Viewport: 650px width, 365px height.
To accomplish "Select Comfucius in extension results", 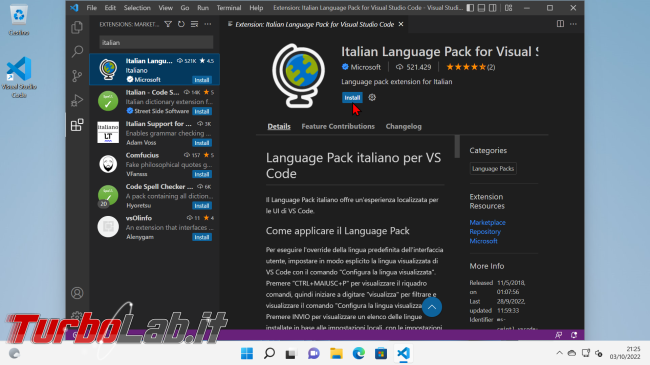I will point(154,164).
